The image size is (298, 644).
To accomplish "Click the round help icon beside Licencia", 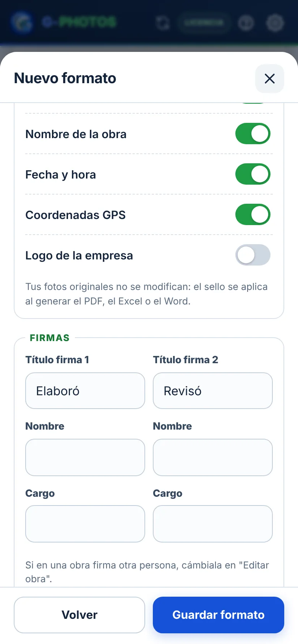I will [246, 23].
